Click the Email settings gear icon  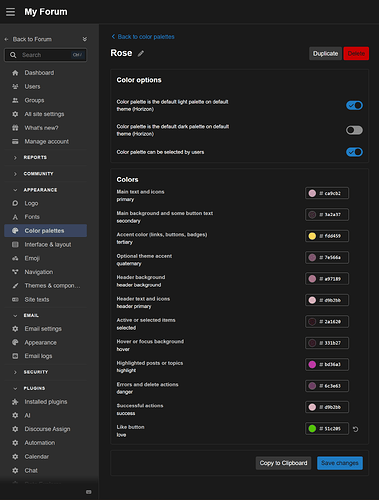point(15,329)
